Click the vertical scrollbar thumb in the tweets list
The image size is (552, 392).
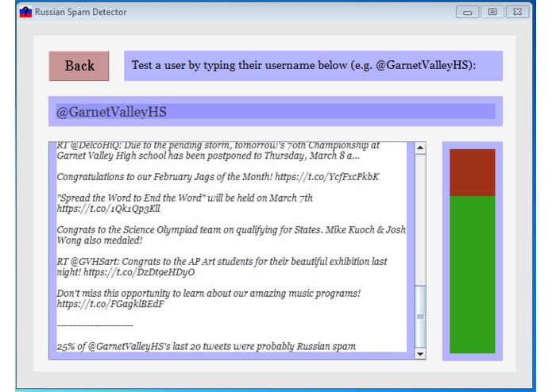click(x=420, y=317)
